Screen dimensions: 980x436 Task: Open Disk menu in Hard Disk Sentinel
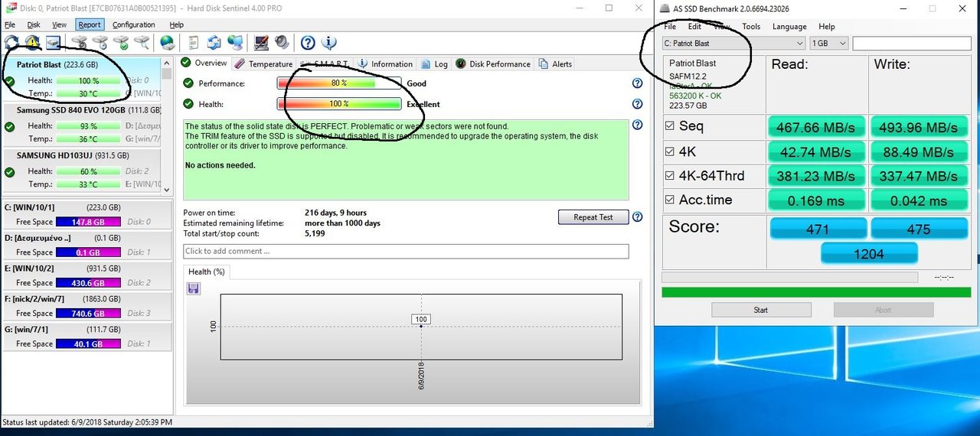[34, 24]
